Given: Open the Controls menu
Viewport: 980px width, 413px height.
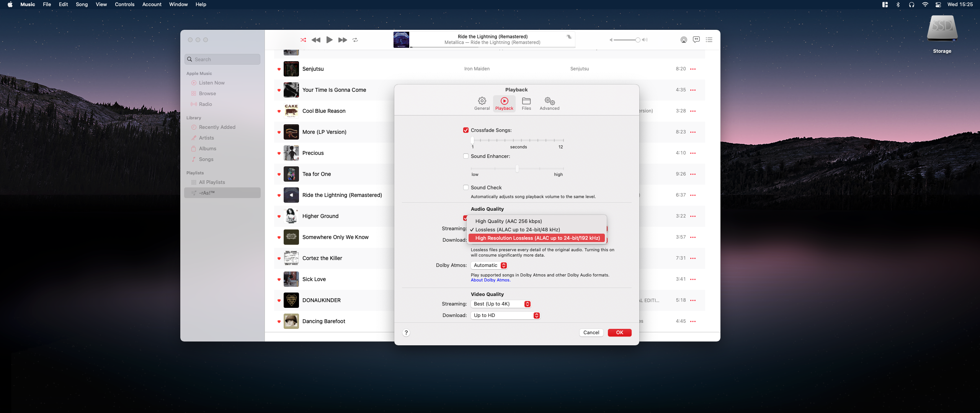Looking at the screenshot, I should (x=124, y=5).
